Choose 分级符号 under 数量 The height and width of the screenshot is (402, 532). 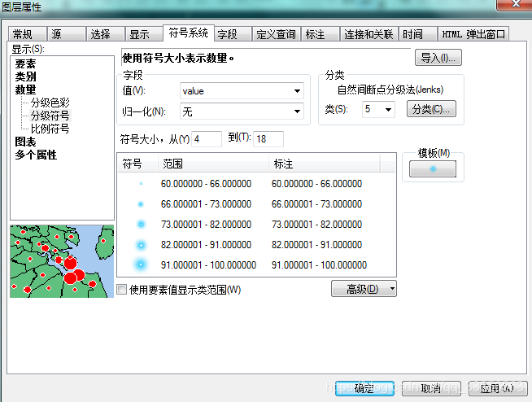tap(50, 116)
